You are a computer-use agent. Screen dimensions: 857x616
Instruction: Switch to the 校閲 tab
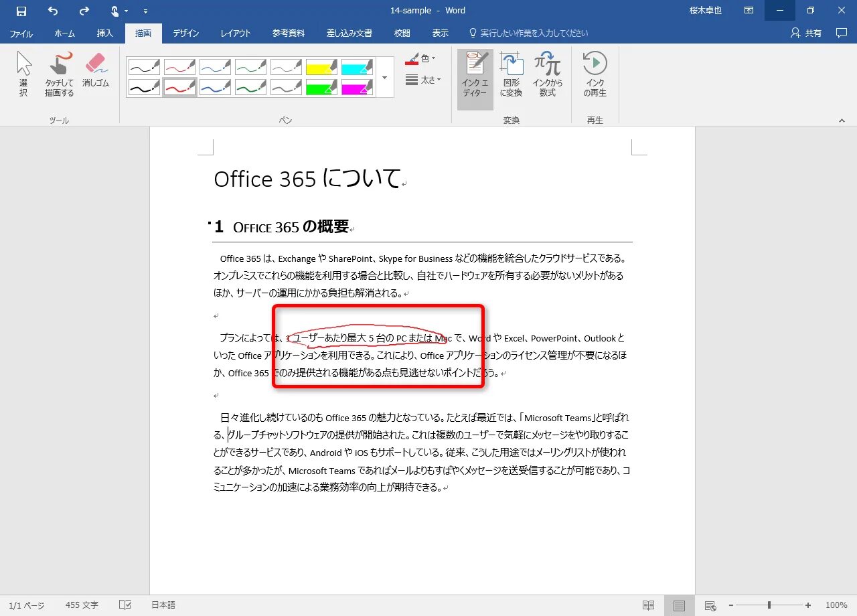click(x=402, y=33)
